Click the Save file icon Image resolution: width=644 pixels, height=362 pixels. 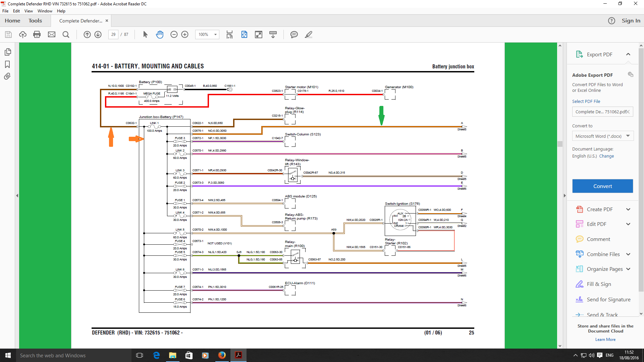point(8,35)
